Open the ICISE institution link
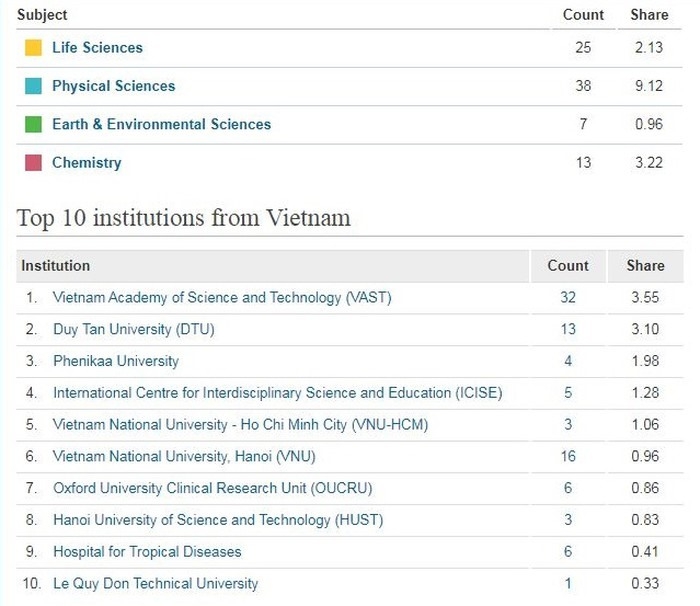The width and height of the screenshot is (700, 606). [278, 393]
